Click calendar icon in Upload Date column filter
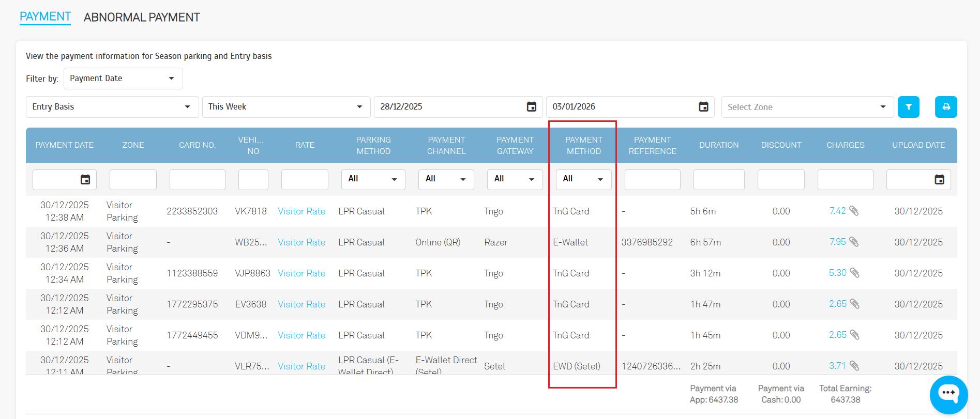The width and height of the screenshot is (980, 419). (x=939, y=180)
